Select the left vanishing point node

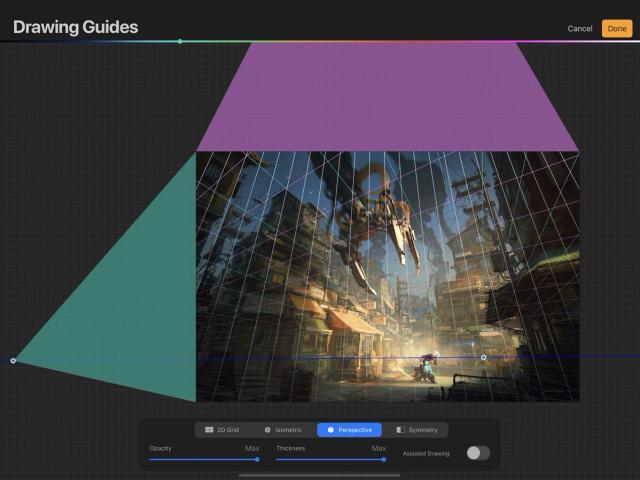coord(13,360)
